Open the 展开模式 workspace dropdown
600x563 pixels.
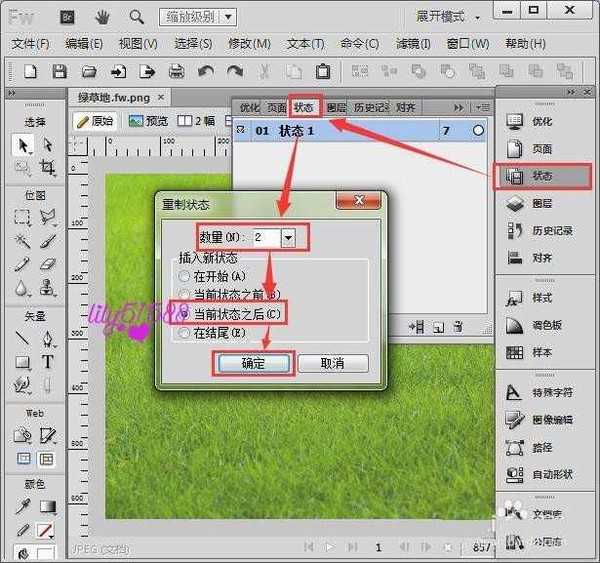(448, 17)
